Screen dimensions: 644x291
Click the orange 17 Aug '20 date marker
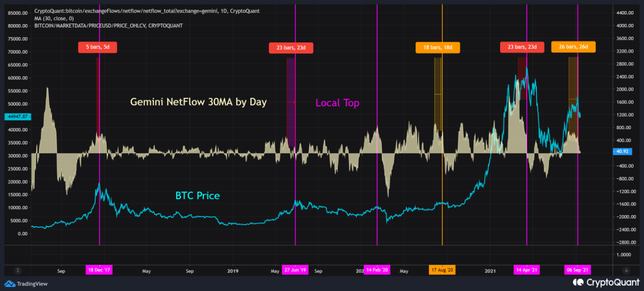click(x=442, y=270)
